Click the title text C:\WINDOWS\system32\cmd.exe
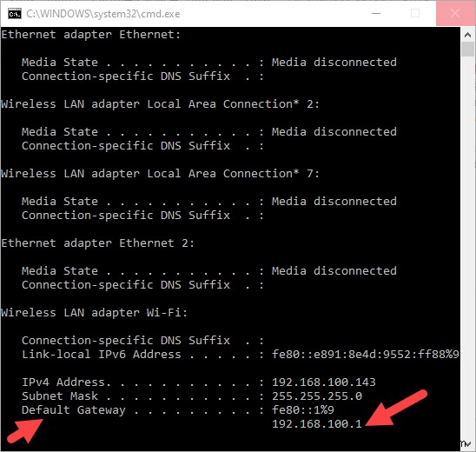Viewport: 476px width, 452px height. tap(102, 14)
